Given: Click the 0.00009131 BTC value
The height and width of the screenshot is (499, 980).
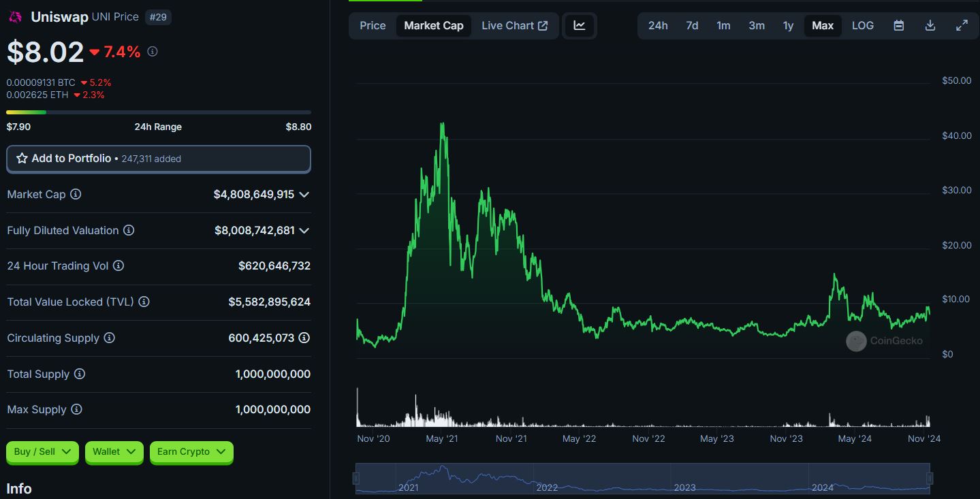Looking at the screenshot, I should [41, 82].
